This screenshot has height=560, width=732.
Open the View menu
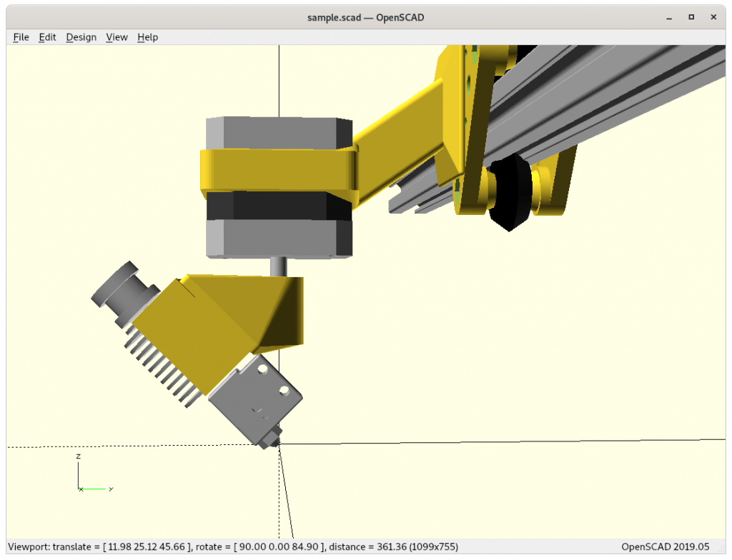tap(117, 37)
